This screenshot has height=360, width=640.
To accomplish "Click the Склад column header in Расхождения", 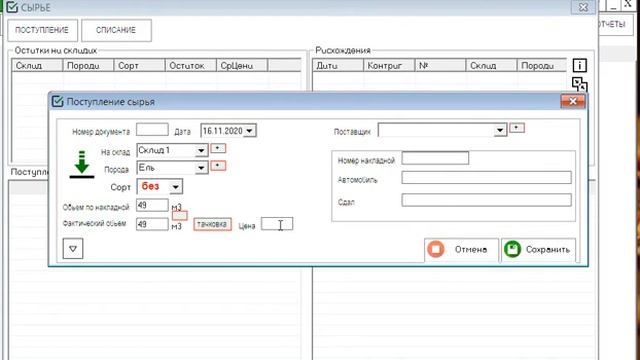I will click(x=491, y=65).
